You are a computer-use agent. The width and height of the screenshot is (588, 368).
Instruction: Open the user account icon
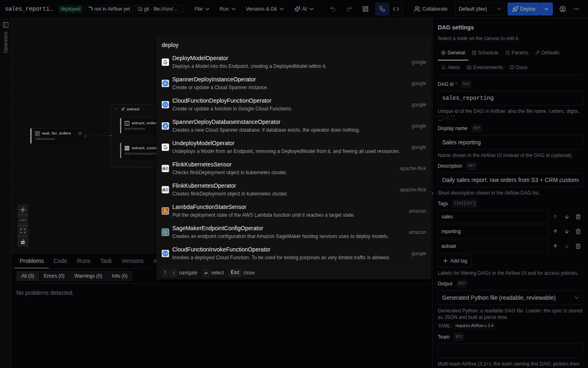coord(563,9)
